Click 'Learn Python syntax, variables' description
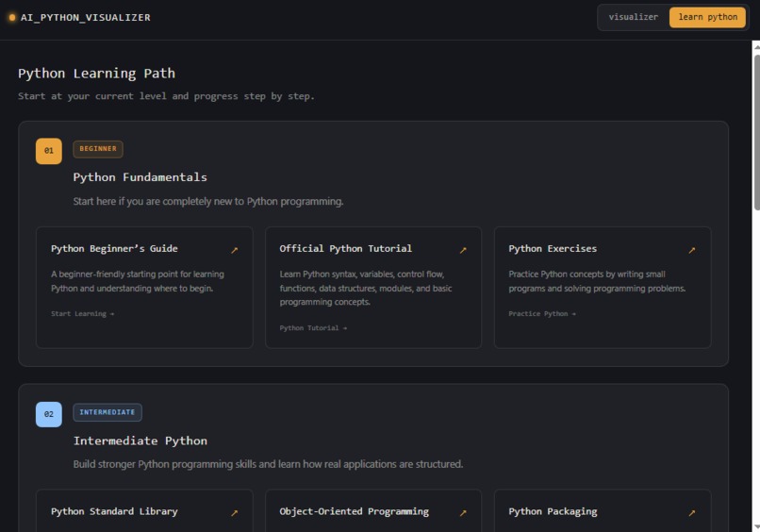760x532 pixels. pyautogui.click(x=366, y=288)
